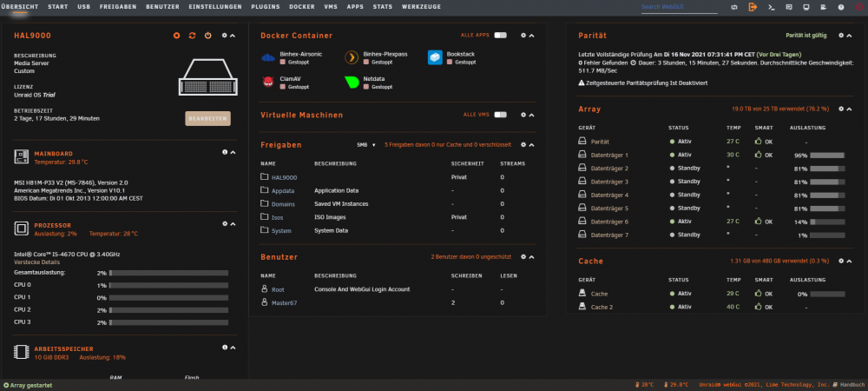Open the Docker Container panel gear settings
Viewport: 868px width, 391px height.
point(523,36)
